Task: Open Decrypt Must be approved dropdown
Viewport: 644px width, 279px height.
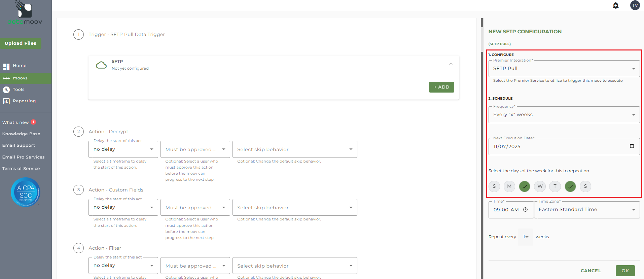Action: point(195,149)
